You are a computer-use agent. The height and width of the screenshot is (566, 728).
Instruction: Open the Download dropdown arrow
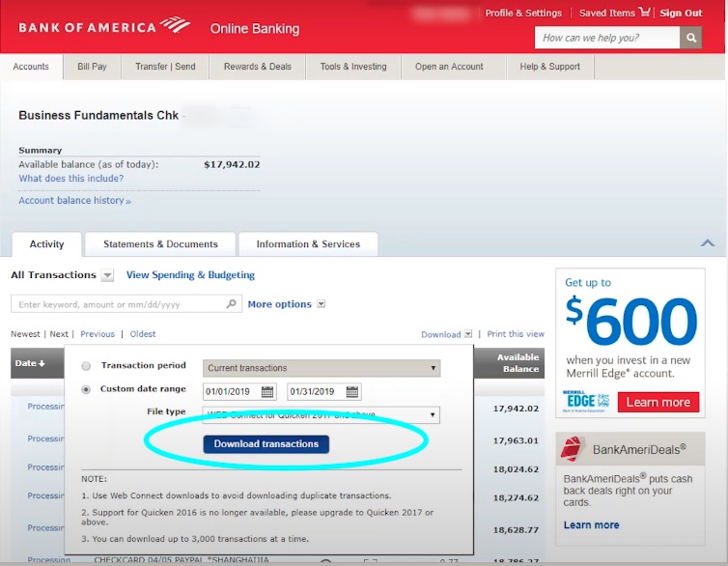(x=468, y=334)
